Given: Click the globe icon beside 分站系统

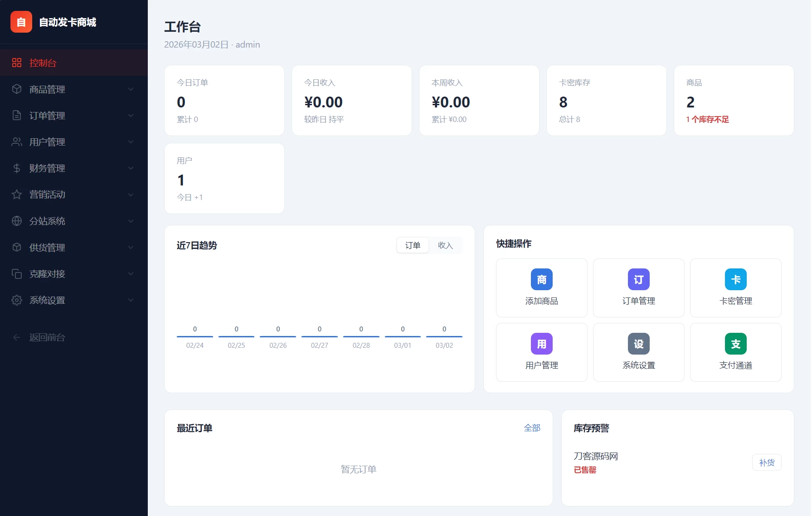Looking at the screenshot, I should click(x=17, y=221).
